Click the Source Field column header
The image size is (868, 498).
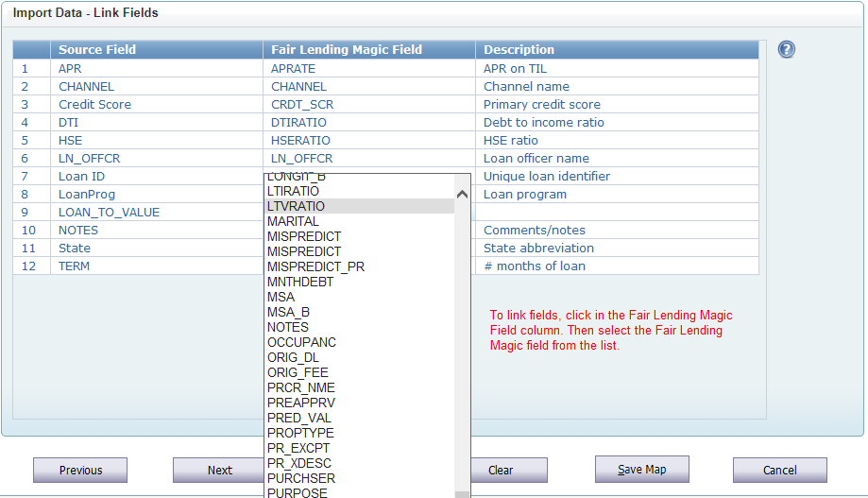coord(157,49)
